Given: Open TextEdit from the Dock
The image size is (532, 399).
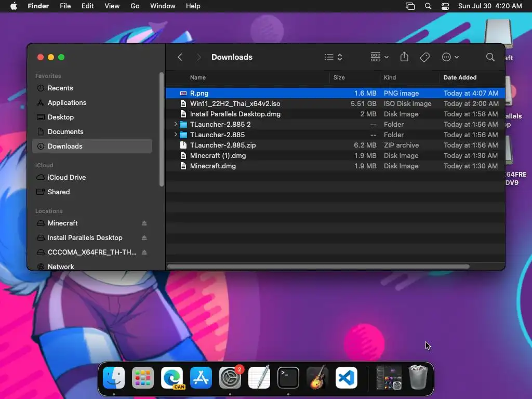Looking at the screenshot, I should point(260,378).
